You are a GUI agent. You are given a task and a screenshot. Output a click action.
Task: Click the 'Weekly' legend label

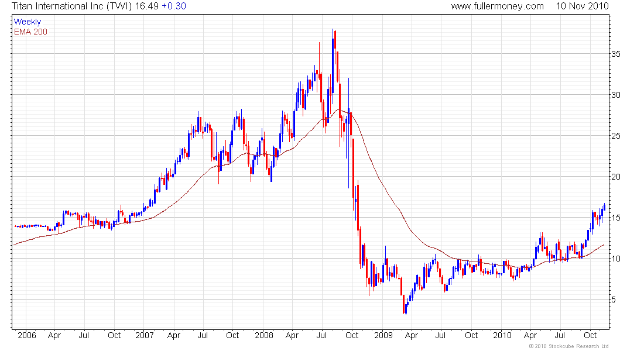point(28,22)
